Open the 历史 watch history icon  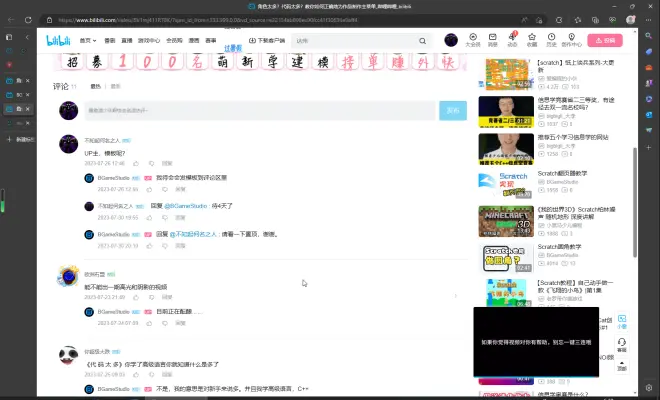coord(551,39)
